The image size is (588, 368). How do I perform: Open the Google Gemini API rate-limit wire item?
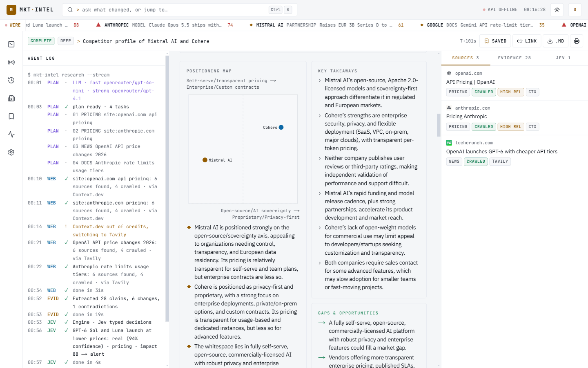[482, 25]
